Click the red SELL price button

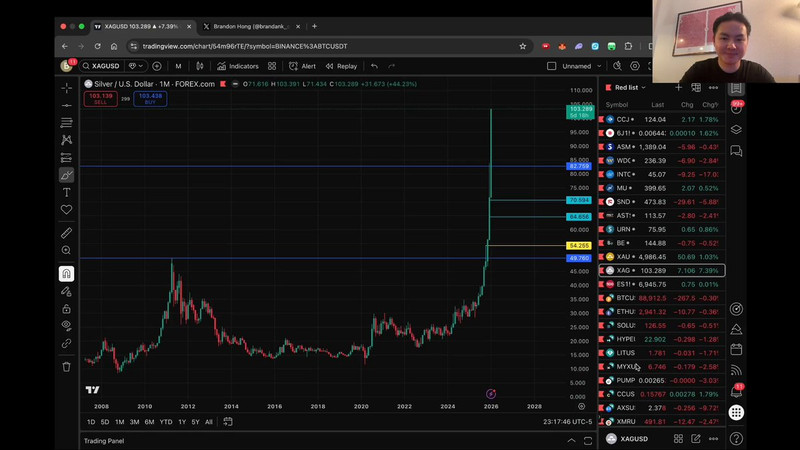tap(100, 98)
